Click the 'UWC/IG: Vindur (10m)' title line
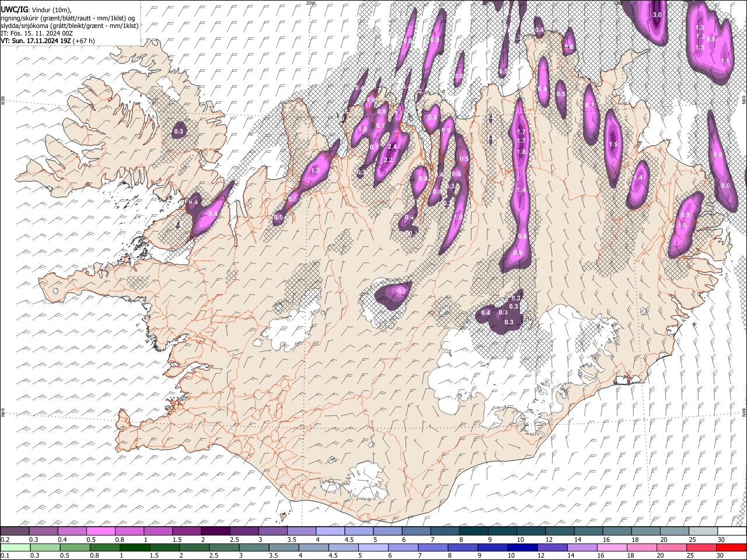This screenshot has height=560, width=747. click(x=36, y=10)
